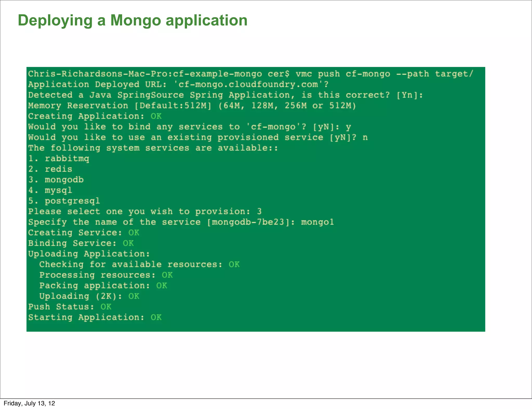
Task: Click the 'Would you like to bind any services' line
Action: [190, 127]
